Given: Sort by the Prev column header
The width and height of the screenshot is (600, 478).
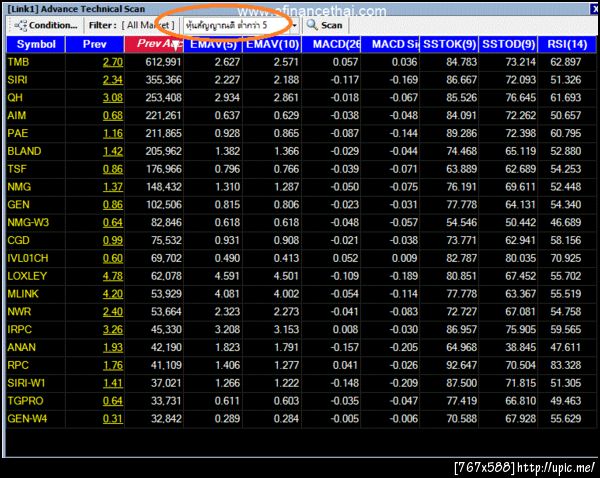Looking at the screenshot, I should coord(95,44).
